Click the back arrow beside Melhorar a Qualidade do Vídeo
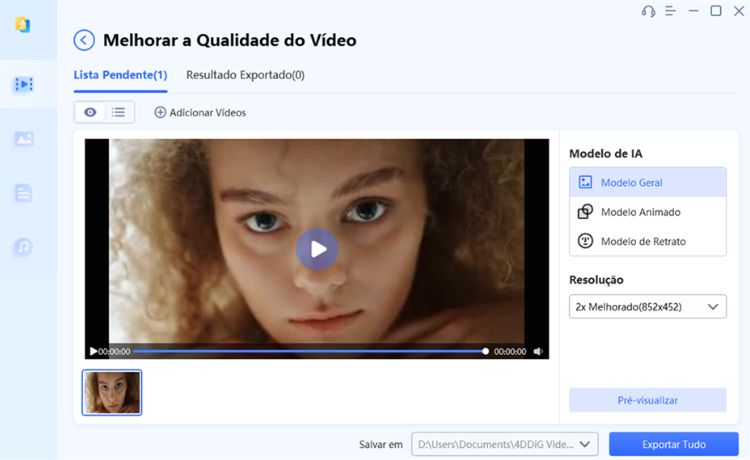This screenshot has width=750, height=460. [84, 40]
